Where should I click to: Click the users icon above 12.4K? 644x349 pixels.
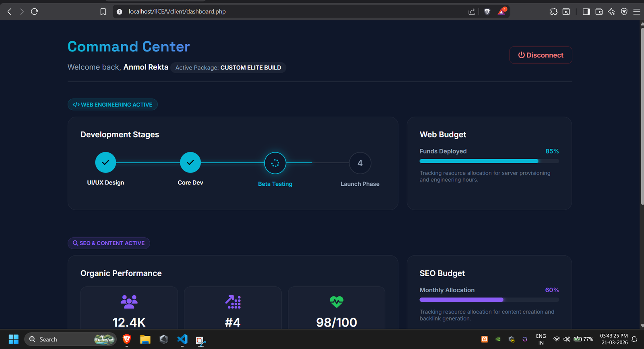129,302
